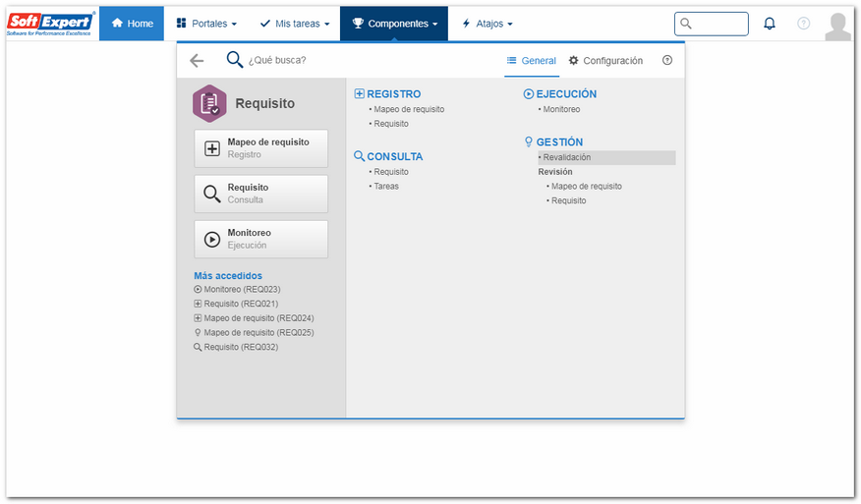Image resolution: width=861 pixels, height=504 pixels.
Task: Click the EJECUCIÓN section play icon
Action: pos(528,94)
